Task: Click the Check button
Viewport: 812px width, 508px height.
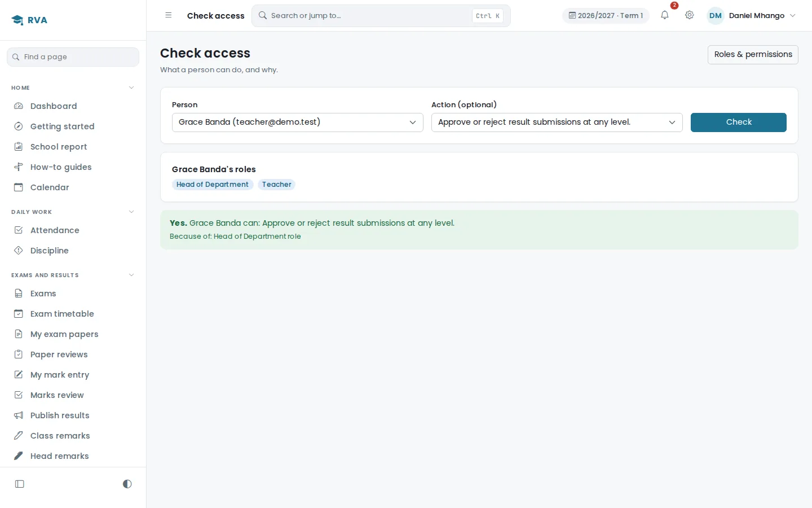Action: [x=739, y=122]
